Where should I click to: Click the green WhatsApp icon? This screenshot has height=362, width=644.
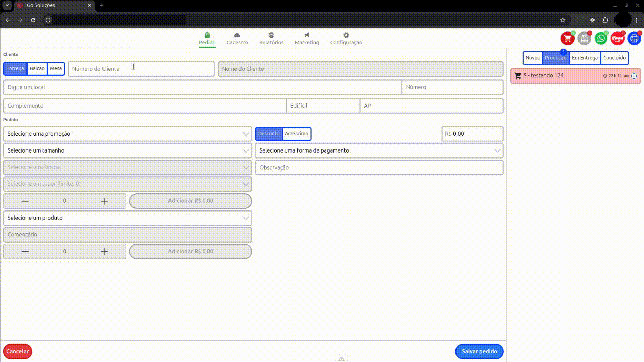point(601,39)
